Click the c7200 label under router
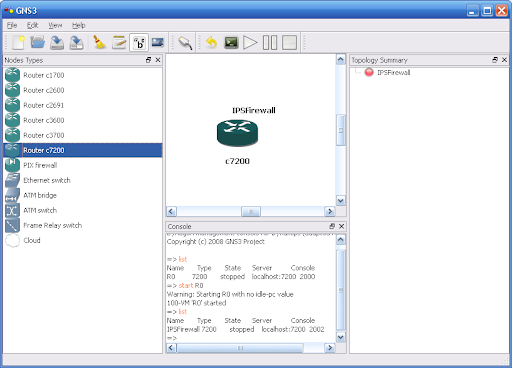Screen dimensions: 512x368 click(237, 161)
